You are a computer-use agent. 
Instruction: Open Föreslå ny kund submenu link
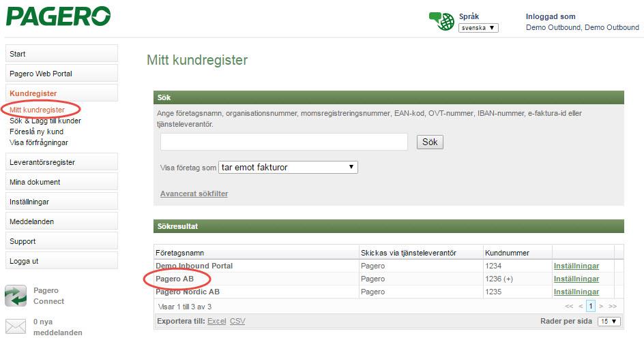[x=37, y=132]
